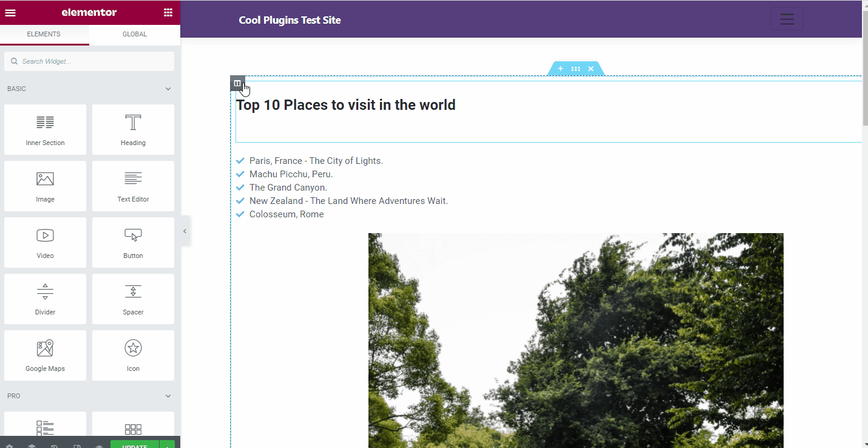Toggle the site navigation hamburger menu
Image resolution: width=868 pixels, height=448 pixels.
pos(787,19)
